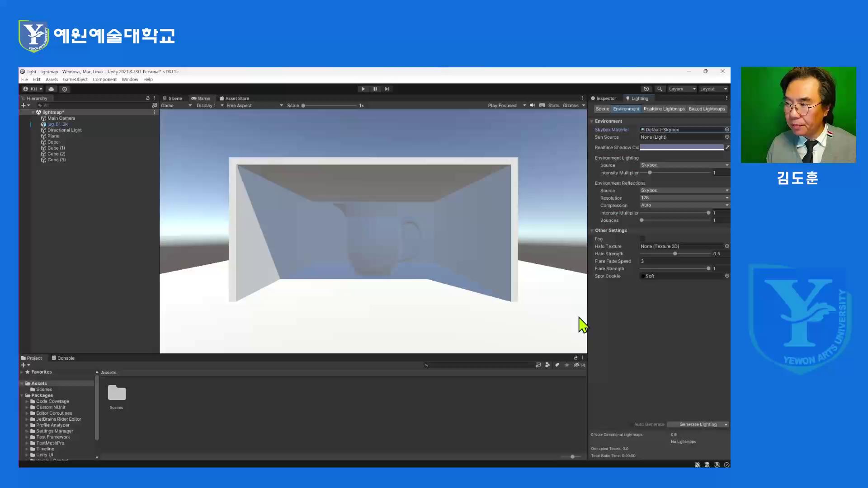Click the Pause button icon
The width and height of the screenshot is (868, 488).
pyautogui.click(x=375, y=89)
